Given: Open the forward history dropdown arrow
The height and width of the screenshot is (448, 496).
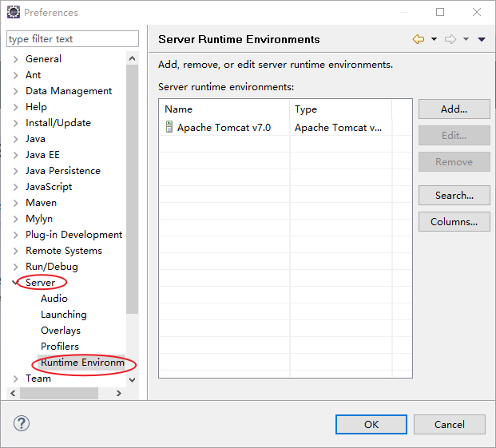Looking at the screenshot, I should [x=466, y=39].
